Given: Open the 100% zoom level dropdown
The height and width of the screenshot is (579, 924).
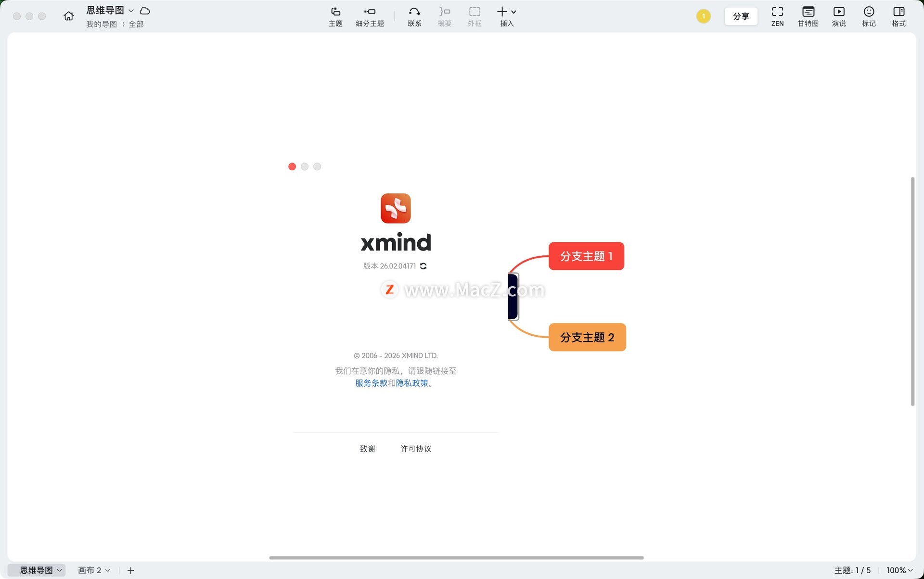Looking at the screenshot, I should [x=899, y=570].
